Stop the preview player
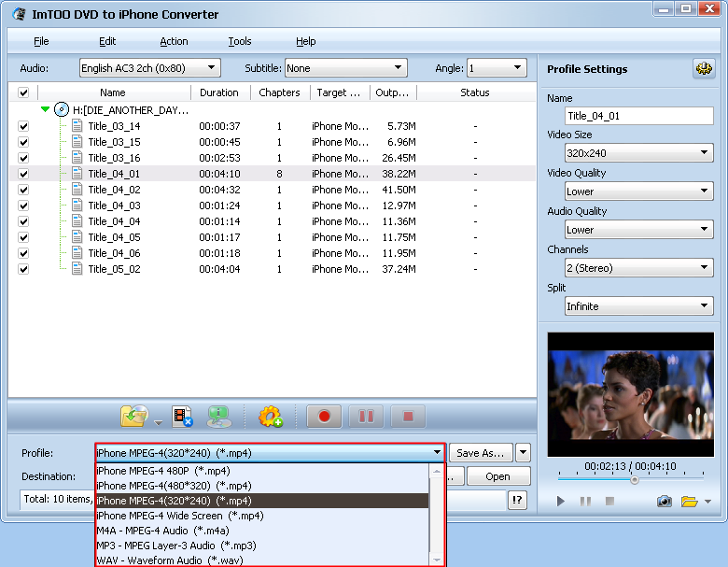The width and height of the screenshot is (728, 567). coord(610,501)
